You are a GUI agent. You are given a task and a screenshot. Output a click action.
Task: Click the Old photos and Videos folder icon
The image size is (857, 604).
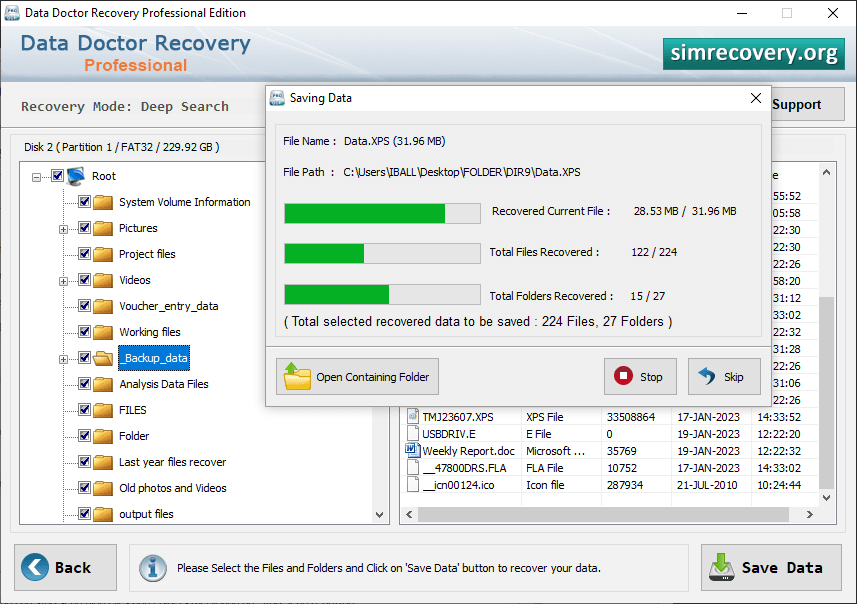pos(103,488)
